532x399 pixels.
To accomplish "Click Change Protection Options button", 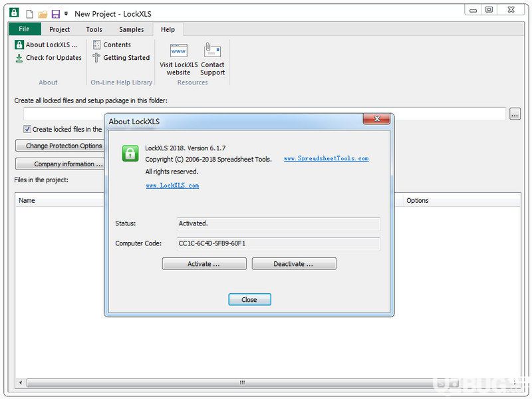I will click(61, 146).
